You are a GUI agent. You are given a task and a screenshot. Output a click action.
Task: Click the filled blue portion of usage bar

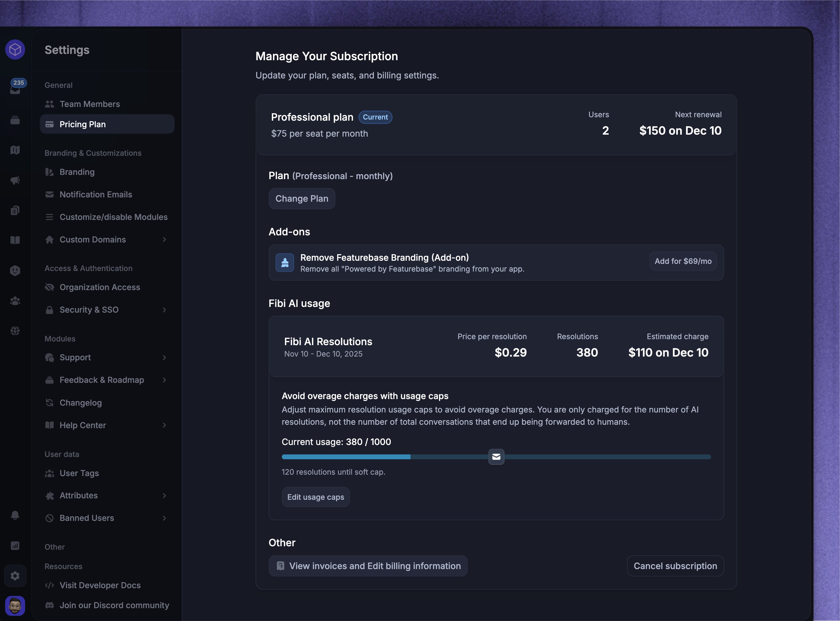click(346, 457)
